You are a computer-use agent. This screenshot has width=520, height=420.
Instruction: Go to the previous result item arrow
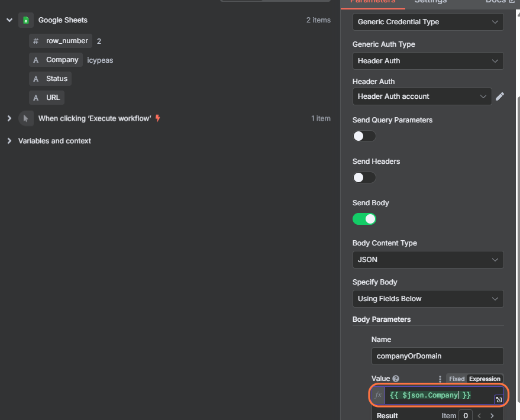(479, 416)
